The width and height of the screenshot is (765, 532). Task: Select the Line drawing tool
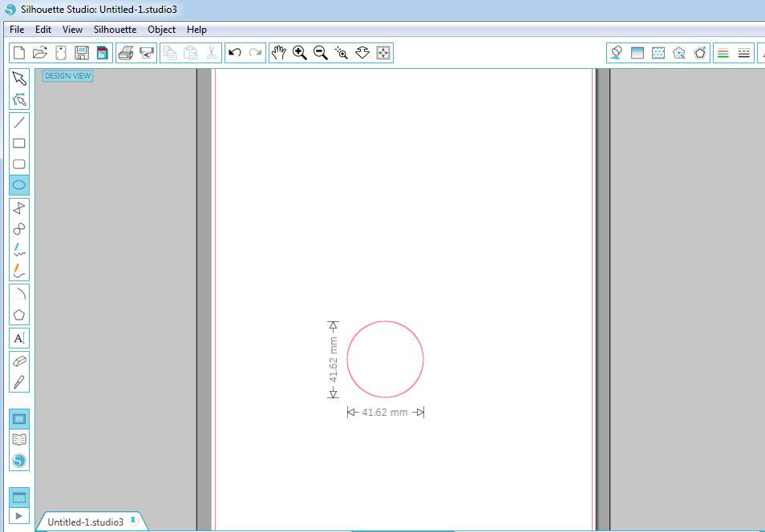19,123
